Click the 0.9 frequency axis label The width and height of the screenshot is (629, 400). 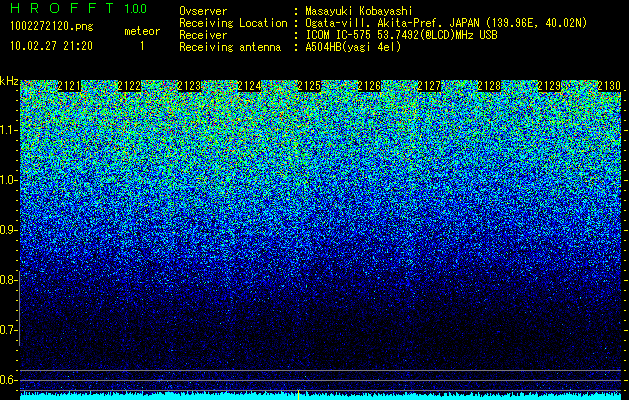(8, 230)
